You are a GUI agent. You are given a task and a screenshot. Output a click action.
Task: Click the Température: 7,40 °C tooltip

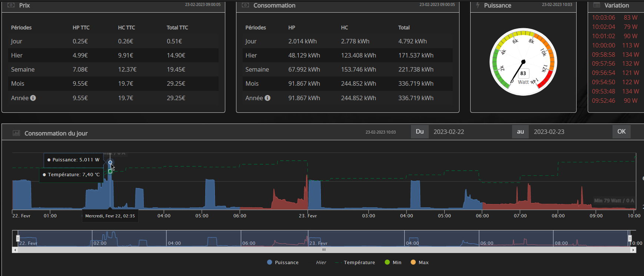tap(71, 175)
